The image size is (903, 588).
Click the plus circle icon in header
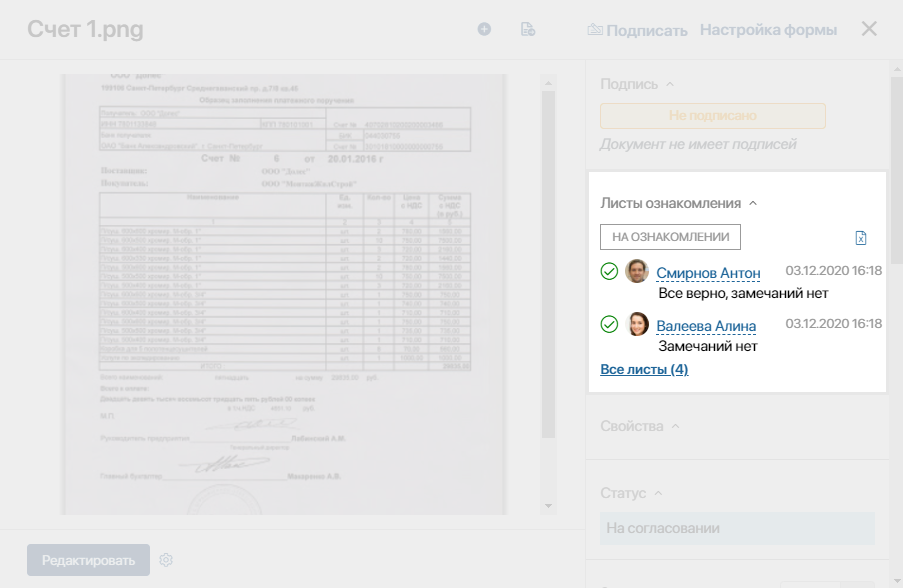[x=484, y=30]
